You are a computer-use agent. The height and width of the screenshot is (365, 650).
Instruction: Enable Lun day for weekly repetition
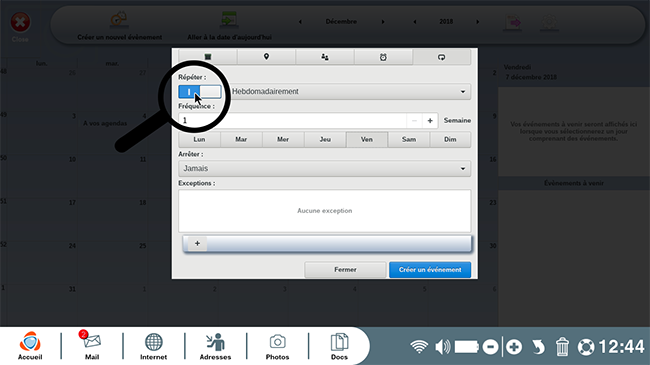pos(199,139)
